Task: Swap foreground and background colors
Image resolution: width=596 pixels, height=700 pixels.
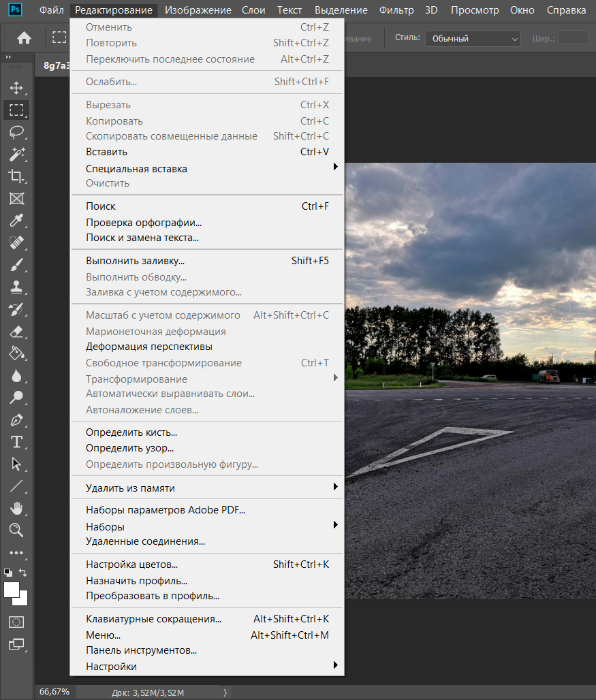Action: [24, 573]
